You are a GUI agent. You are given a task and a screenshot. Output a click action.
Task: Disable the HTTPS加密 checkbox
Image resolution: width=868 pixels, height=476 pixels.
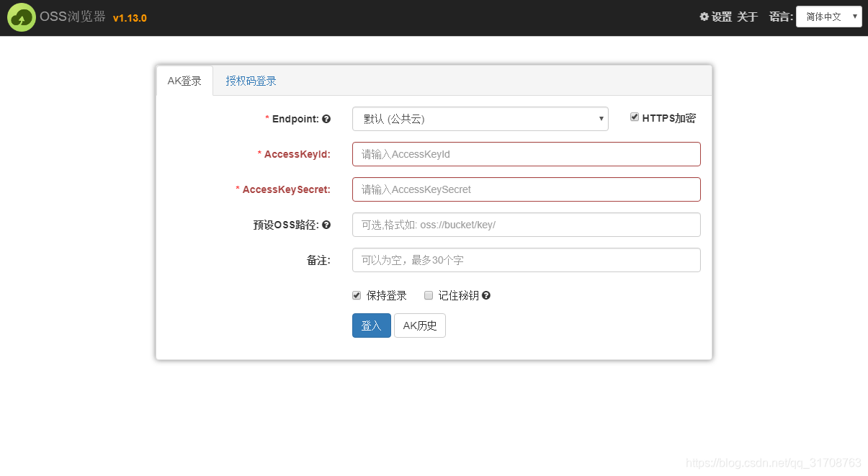coord(635,116)
